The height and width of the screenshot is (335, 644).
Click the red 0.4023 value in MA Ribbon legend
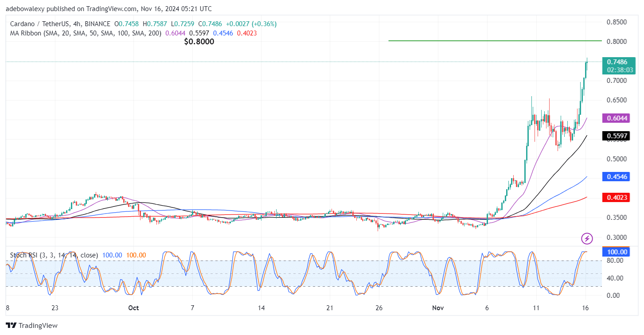(247, 33)
